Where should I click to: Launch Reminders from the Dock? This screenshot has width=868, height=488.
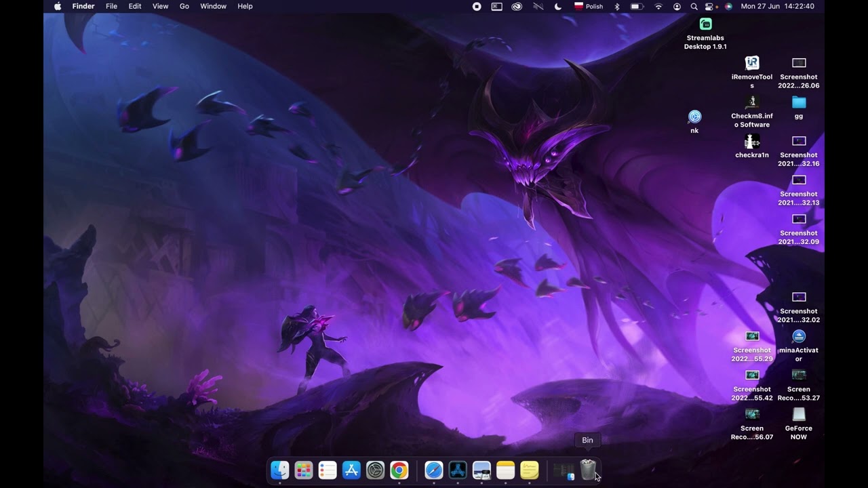tap(328, 470)
